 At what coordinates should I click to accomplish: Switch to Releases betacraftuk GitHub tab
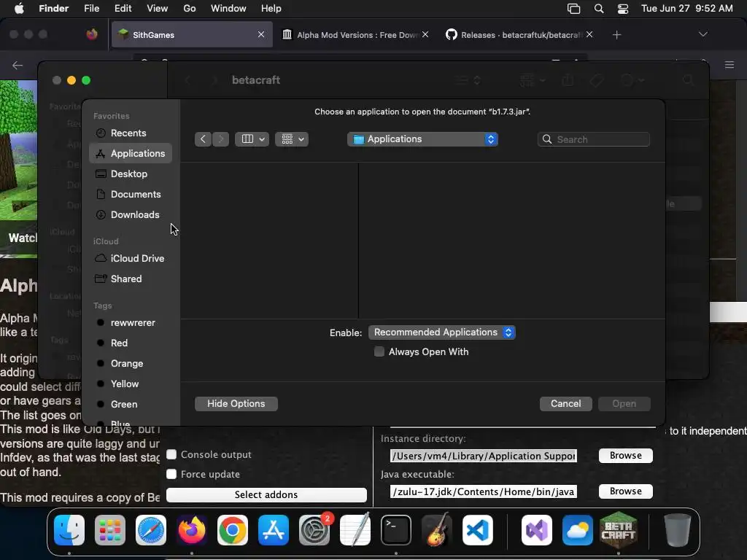pyautogui.click(x=519, y=35)
